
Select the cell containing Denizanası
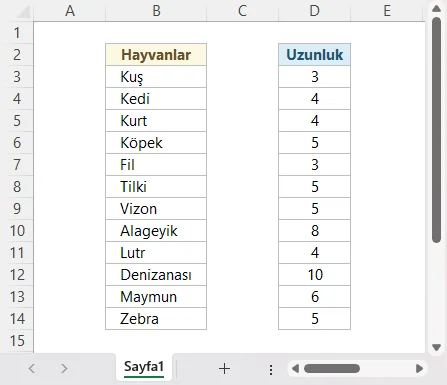coord(156,275)
